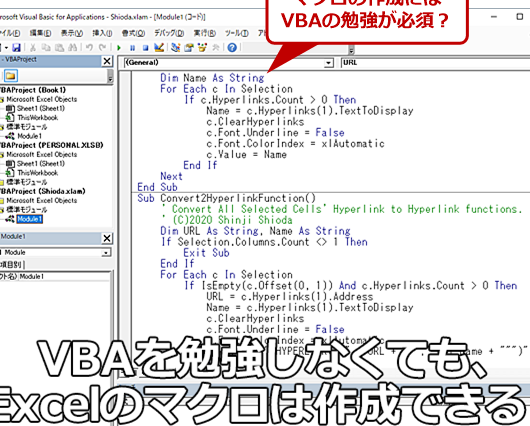The width and height of the screenshot is (530, 426).
Task: Click code line 'Sub Convert2HyperlinkFunction()'
Action: click(226, 198)
